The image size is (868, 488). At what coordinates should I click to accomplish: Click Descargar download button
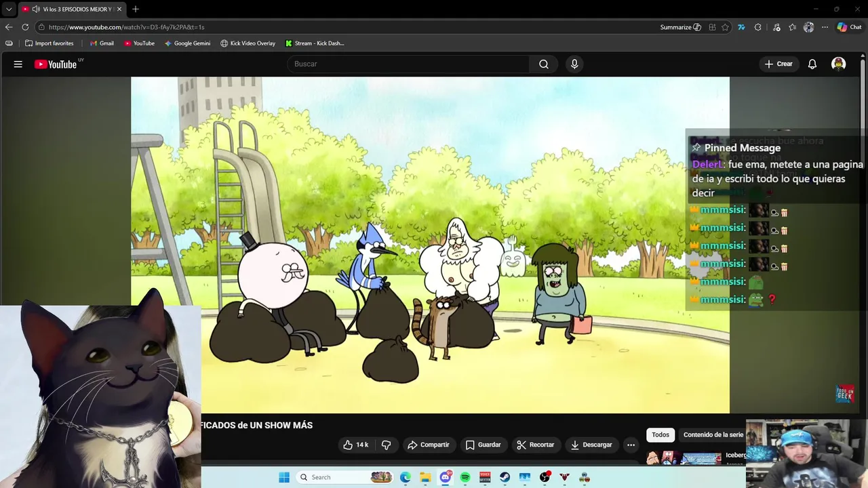tap(591, 445)
